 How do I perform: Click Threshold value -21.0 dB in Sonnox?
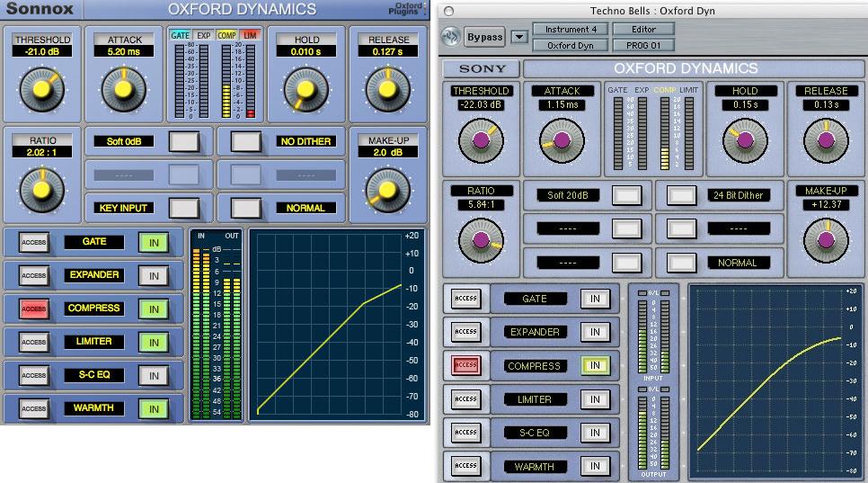[42, 51]
